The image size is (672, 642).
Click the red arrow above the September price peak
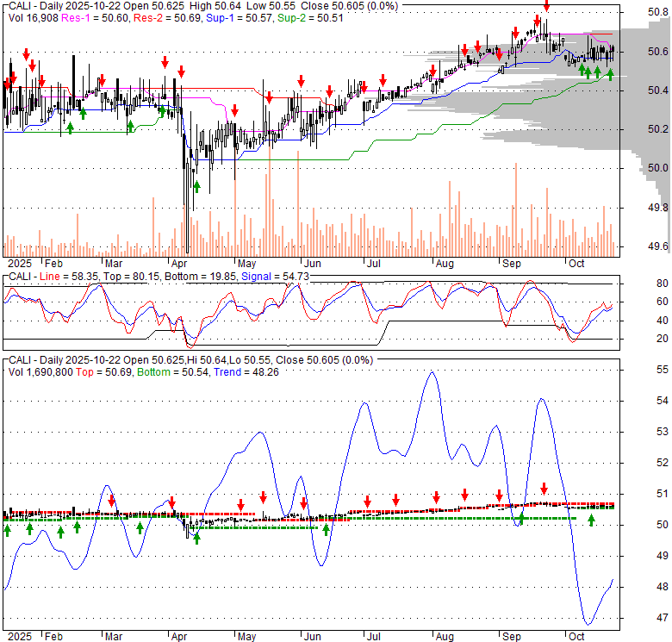(x=545, y=6)
